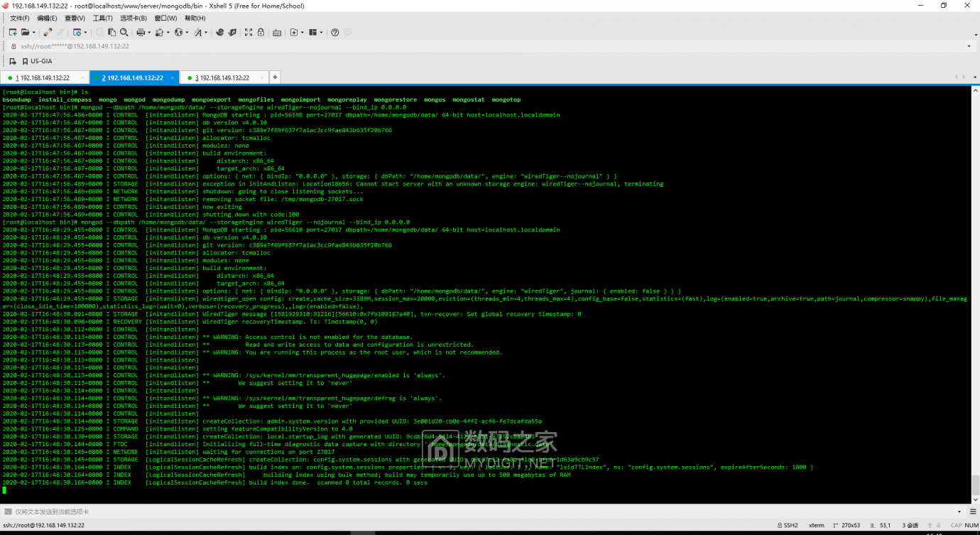The width and height of the screenshot is (980, 535).
Task: Open the US-GIA quick link
Action: point(37,61)
